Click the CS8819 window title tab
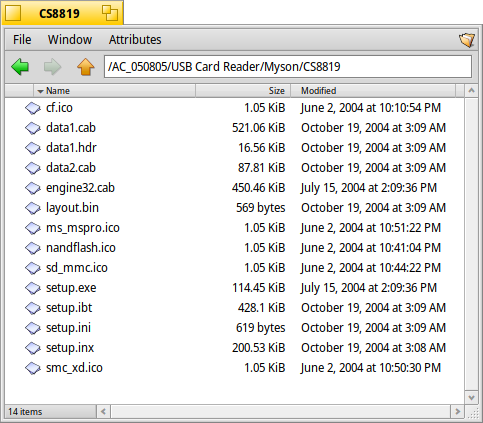 click(59, 13)
